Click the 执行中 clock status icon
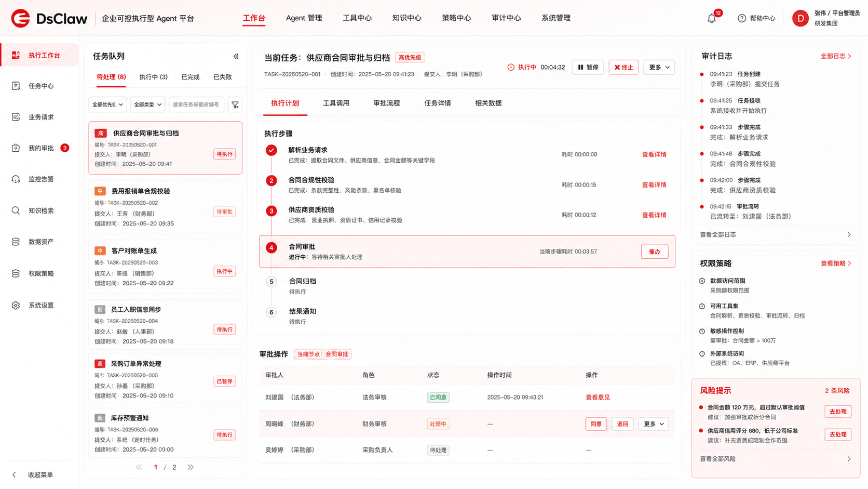The height and width of the screenshot is (489, 868). pos(511,67)
